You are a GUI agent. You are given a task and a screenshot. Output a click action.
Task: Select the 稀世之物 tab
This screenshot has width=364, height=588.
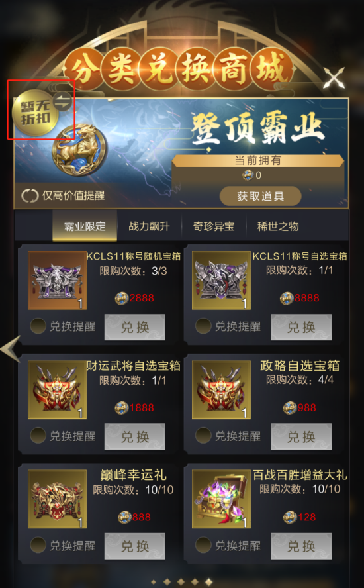point(278,226)
